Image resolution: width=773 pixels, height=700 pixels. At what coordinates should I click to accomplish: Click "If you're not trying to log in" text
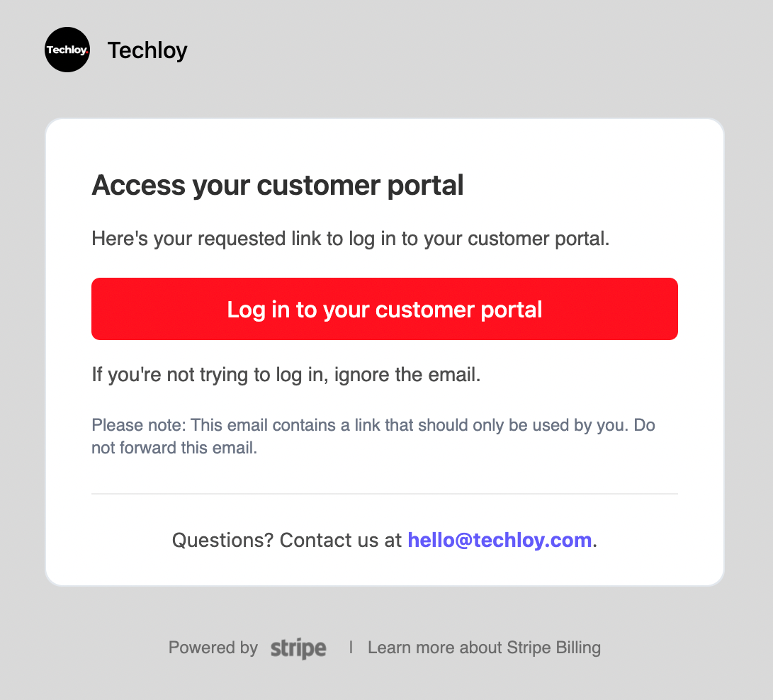point(210,374)
